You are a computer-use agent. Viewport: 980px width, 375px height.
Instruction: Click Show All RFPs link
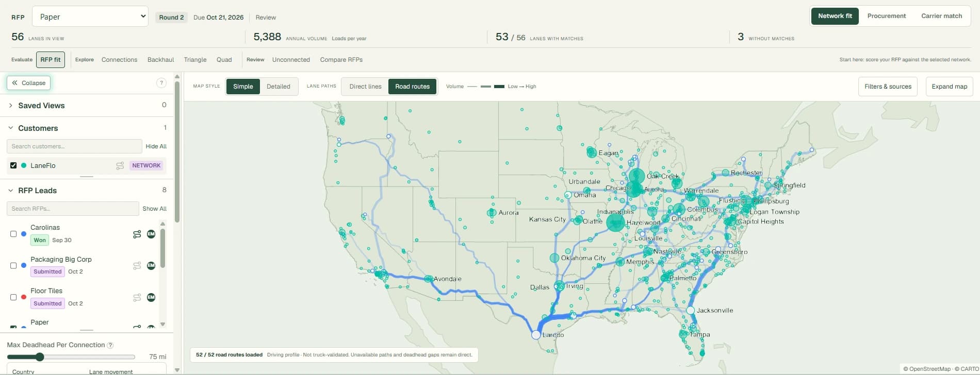[x=154, y=209]
